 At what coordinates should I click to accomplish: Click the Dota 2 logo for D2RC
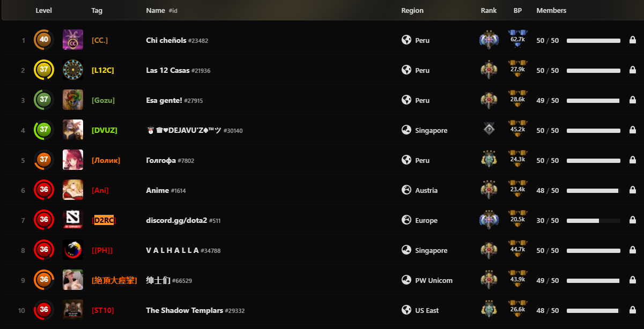73,220
